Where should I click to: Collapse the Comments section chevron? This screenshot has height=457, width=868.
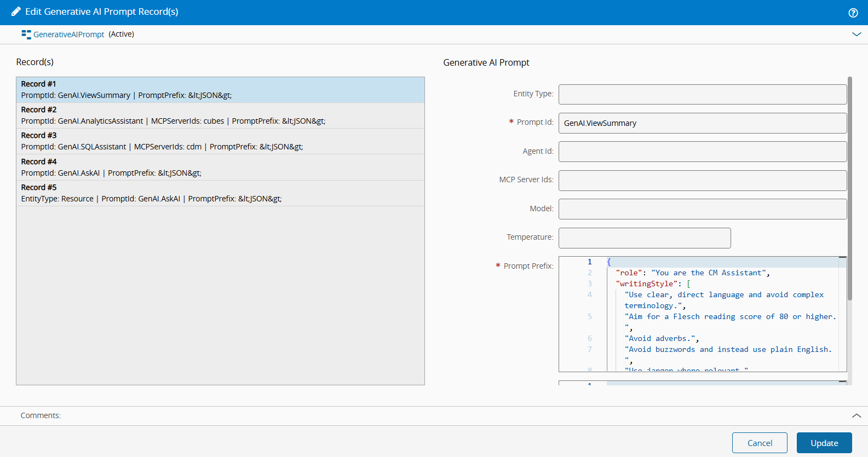coord(856,416)
